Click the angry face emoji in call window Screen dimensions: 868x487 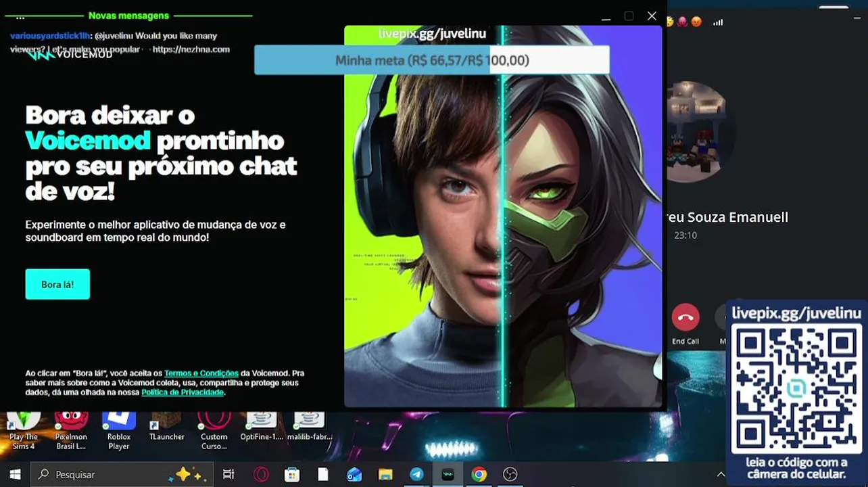[x=696, y=22]
